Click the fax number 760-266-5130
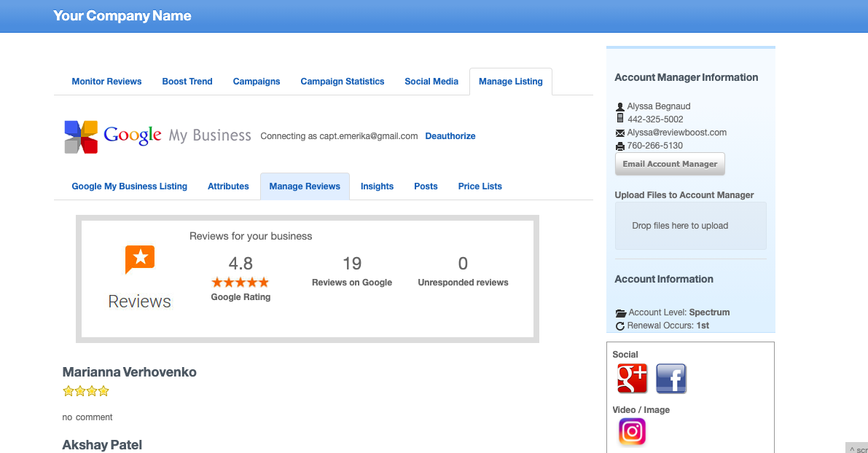868x453 pixels. (x=655, y=146)
